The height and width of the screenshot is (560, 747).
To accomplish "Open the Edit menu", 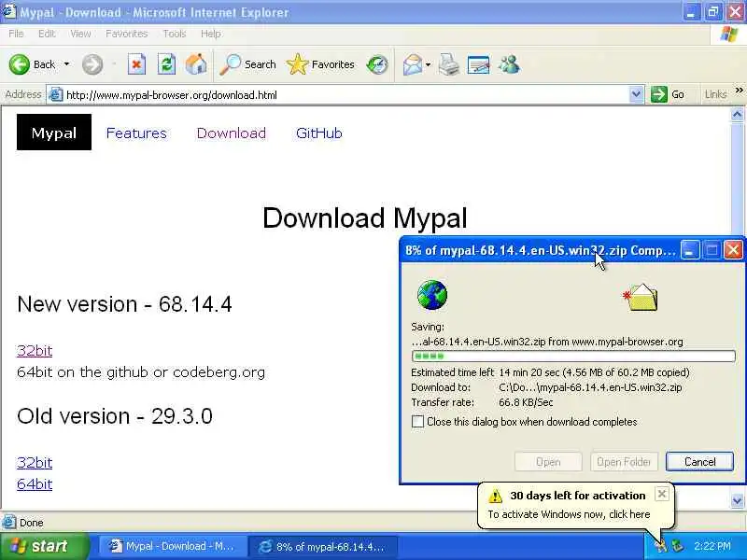I will point(47,34).
